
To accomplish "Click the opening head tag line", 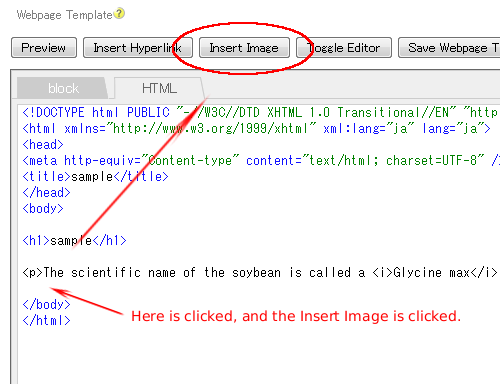I will click(43, 144).
